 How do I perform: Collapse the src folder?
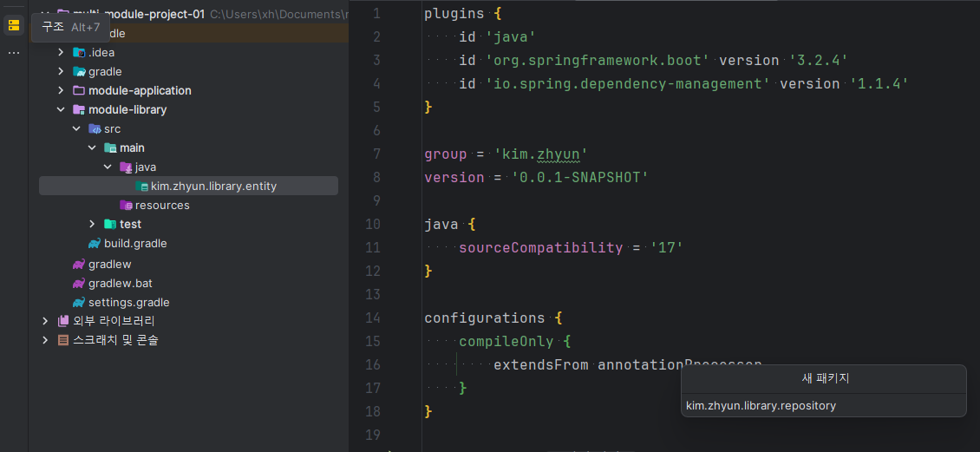(76, 128)
